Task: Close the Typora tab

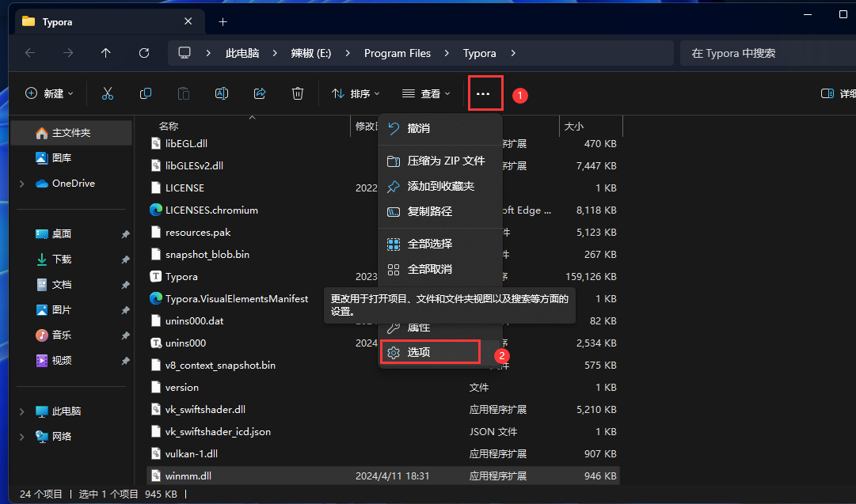Action: [x=188, y=21]
